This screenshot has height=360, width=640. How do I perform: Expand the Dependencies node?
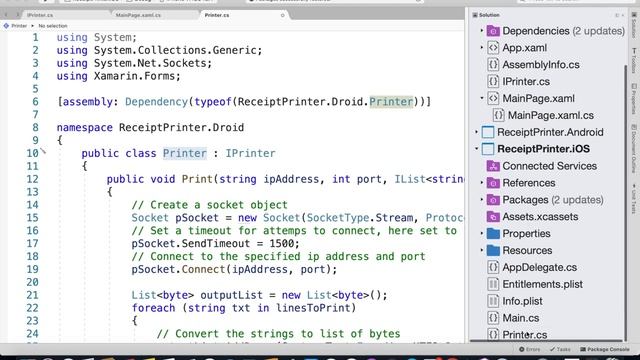[482, 31]
